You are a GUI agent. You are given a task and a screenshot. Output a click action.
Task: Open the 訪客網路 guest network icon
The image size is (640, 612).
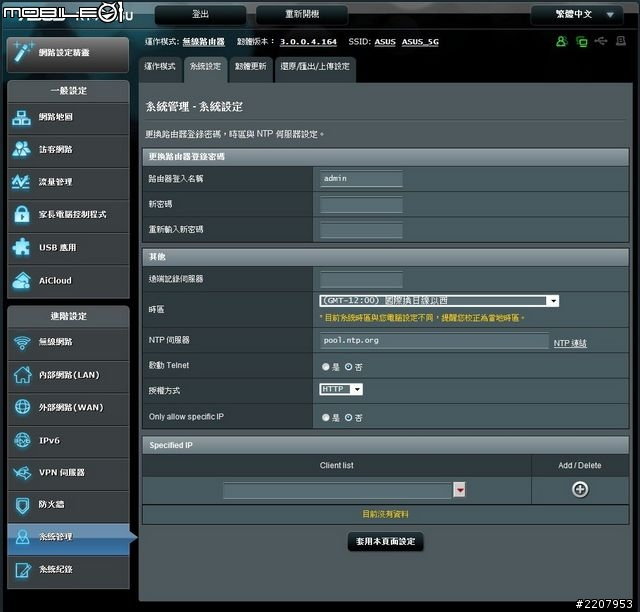(x=22, y=150)
